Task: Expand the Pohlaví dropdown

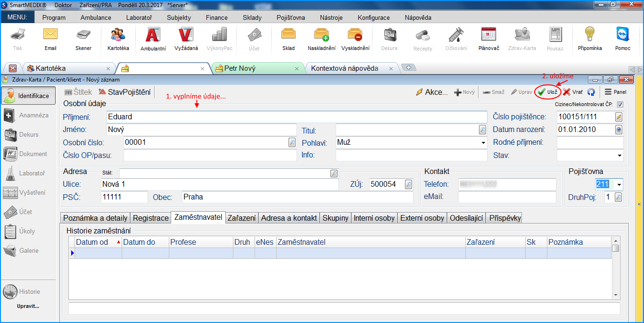Action: pos(483,142)
